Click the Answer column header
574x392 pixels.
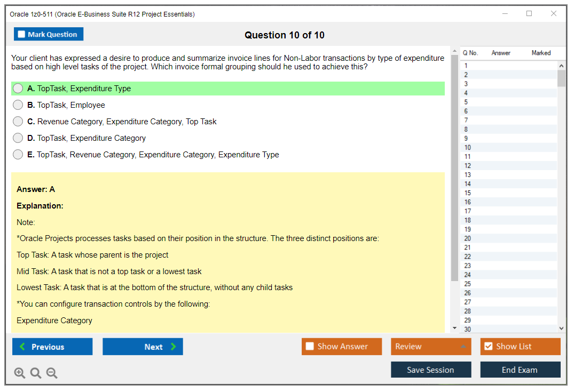pos(501,53)
